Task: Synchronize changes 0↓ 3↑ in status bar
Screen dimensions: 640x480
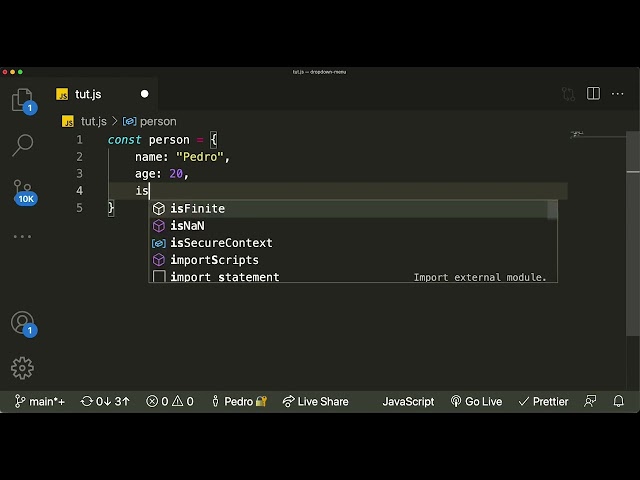Action: [x=105, y=402]
